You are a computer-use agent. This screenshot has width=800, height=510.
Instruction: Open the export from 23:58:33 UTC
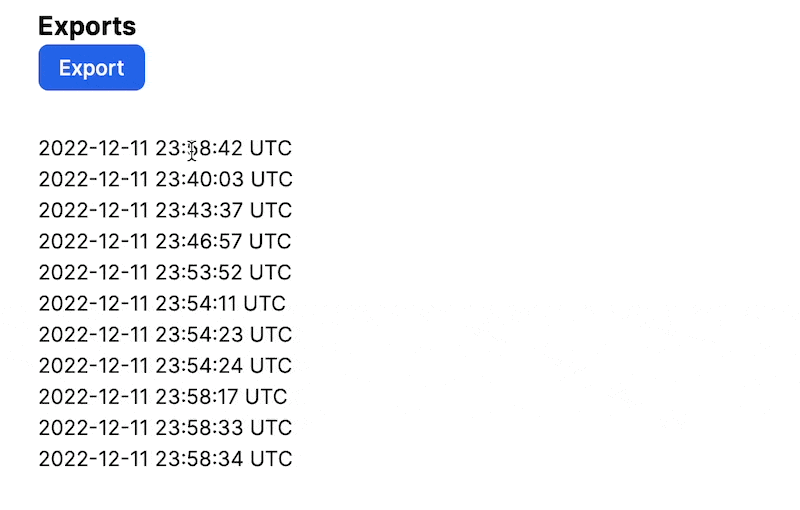pyautogui.click(x=165, y=428)
